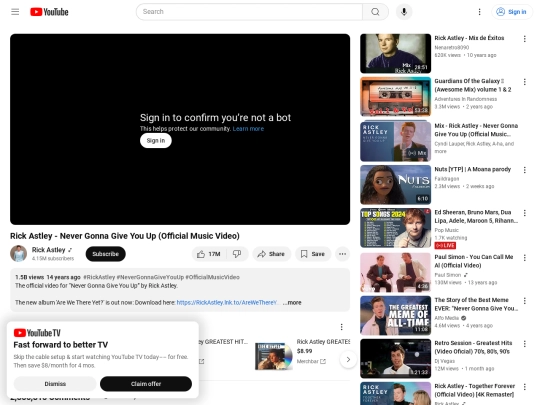The width and height of the screenshot is (540, 405).
Task: Focus the Search input field
Action: coord(249,12)
